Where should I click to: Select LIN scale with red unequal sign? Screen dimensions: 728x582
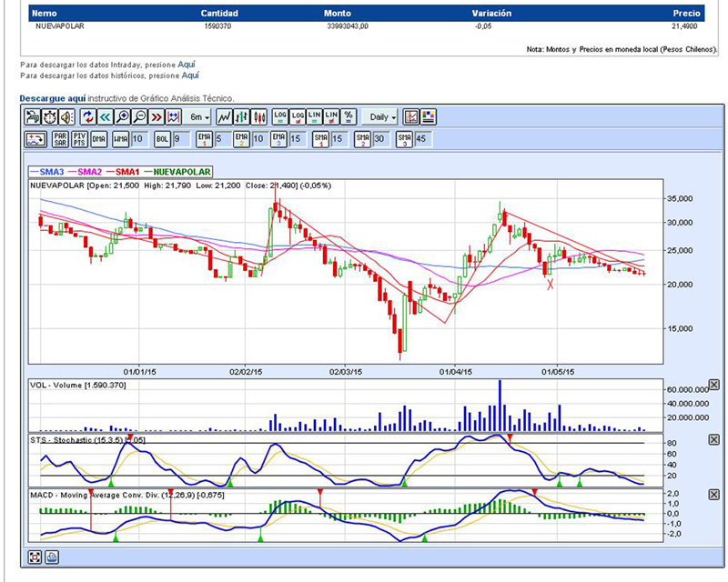click(x=331, y=117)
